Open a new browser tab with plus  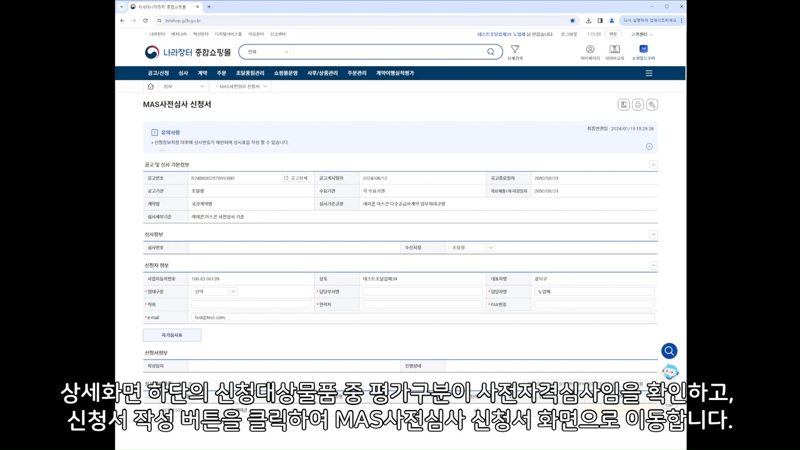[x=209, y=7]
